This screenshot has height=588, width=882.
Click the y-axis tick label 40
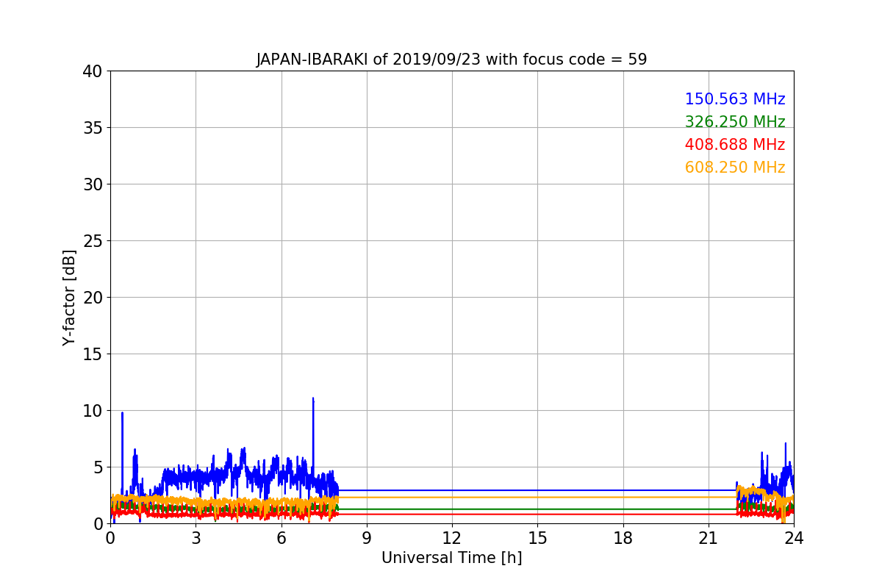point(92,71)
